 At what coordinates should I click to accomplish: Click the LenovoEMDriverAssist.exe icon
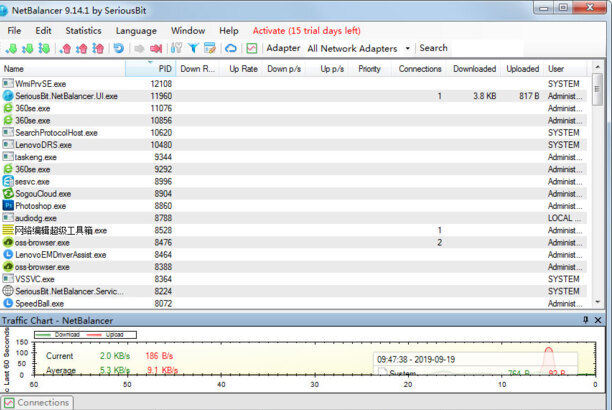[x=8, y=255]
